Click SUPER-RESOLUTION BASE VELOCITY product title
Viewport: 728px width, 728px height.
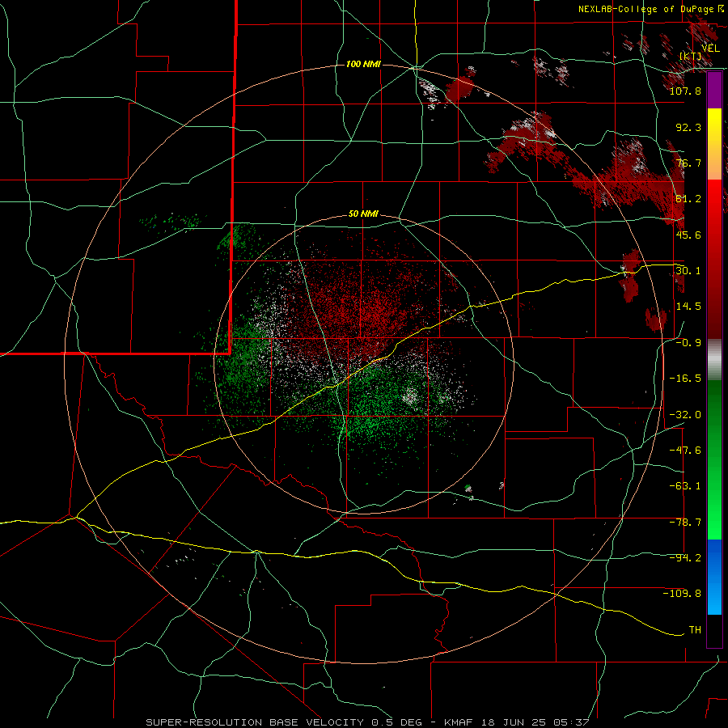pyautogui.click(x=255, y=722)
